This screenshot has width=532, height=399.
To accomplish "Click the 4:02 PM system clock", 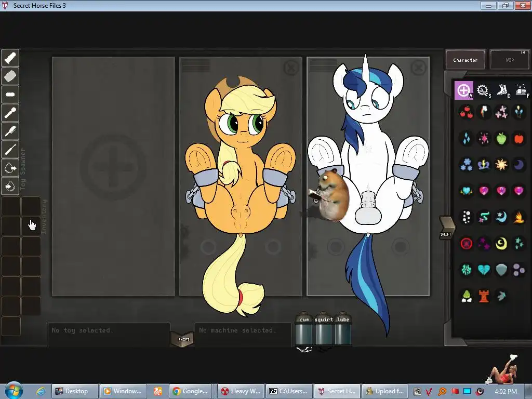I will [506, 391].
